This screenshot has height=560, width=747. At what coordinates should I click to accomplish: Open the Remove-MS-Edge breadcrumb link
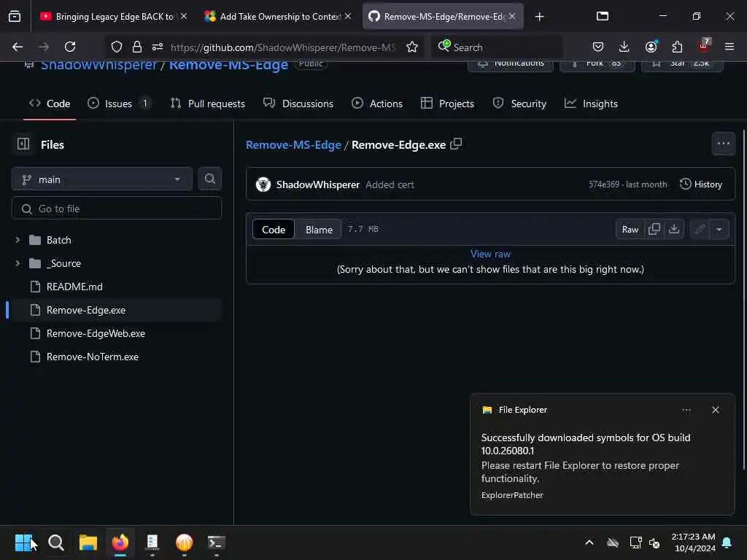[293, 144]
